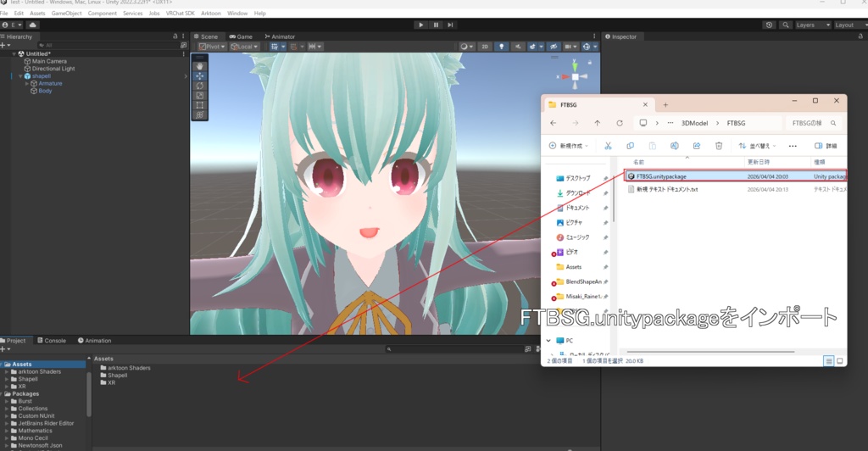Screen dimensions: 868x451
Task: Open the GameObject menu
Action: pos(66,14)
